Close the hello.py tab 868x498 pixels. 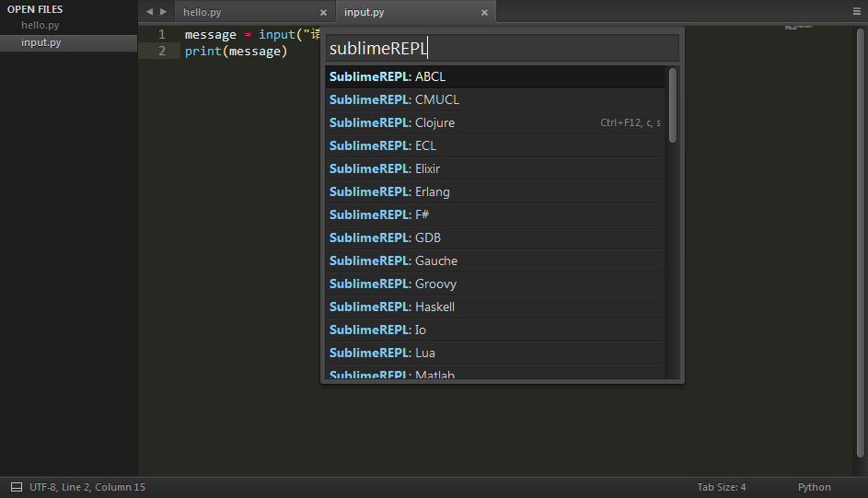click(x=323, y=13)
